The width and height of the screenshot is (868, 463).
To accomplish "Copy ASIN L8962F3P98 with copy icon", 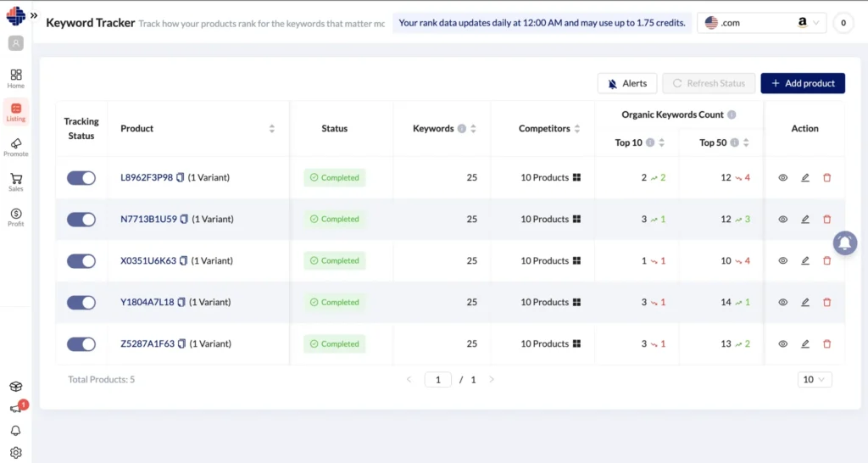I will click(x=180, y=177).
